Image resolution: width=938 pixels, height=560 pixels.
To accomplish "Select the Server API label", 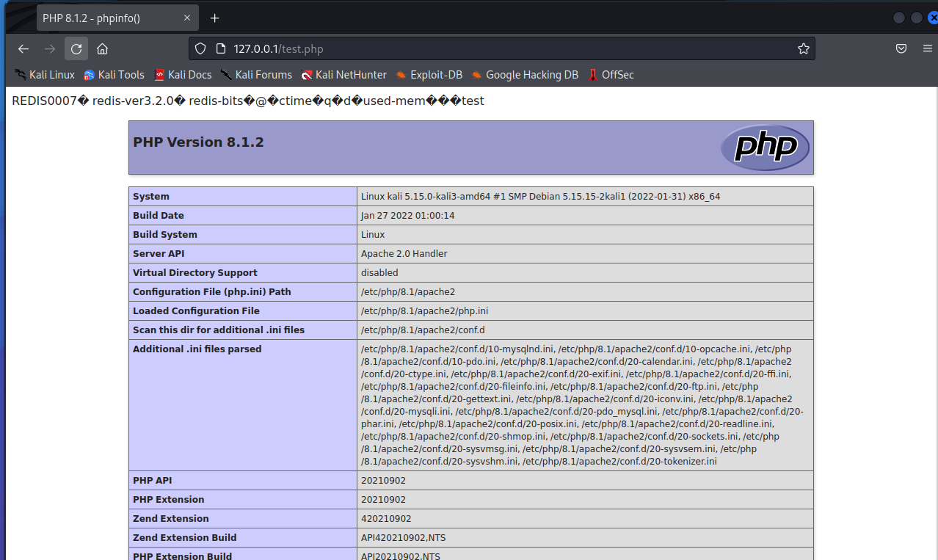I will click(159, 254).
